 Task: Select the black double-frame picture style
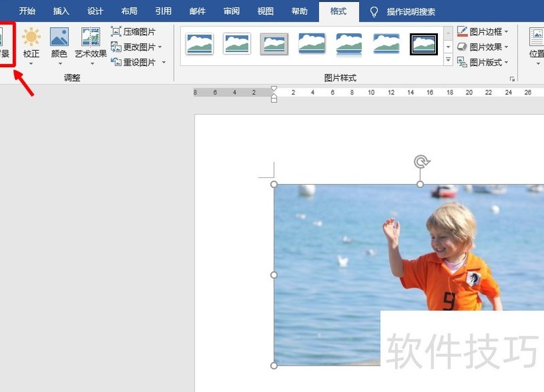click(x=424, y=45)
